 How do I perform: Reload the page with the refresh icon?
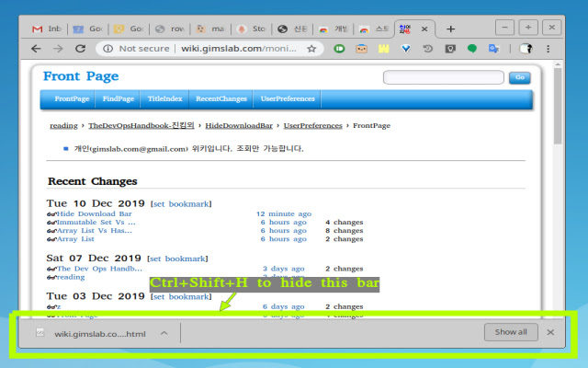point(80,49)
